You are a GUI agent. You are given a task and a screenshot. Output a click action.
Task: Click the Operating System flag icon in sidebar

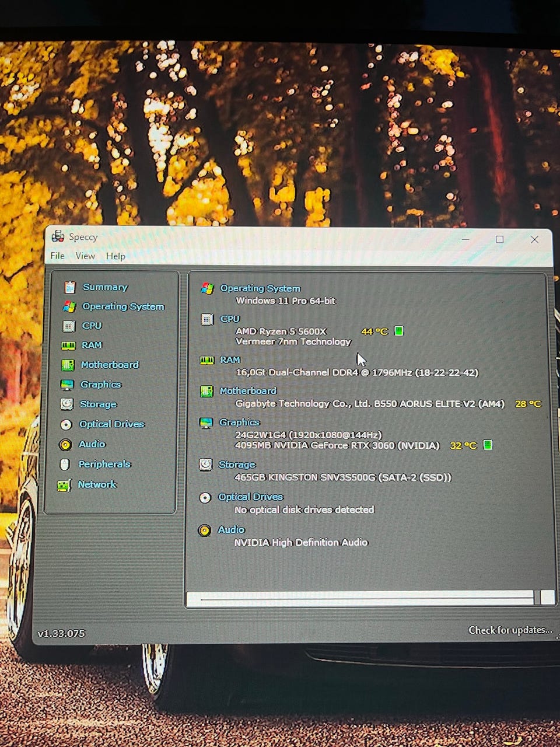click(69, 306)
